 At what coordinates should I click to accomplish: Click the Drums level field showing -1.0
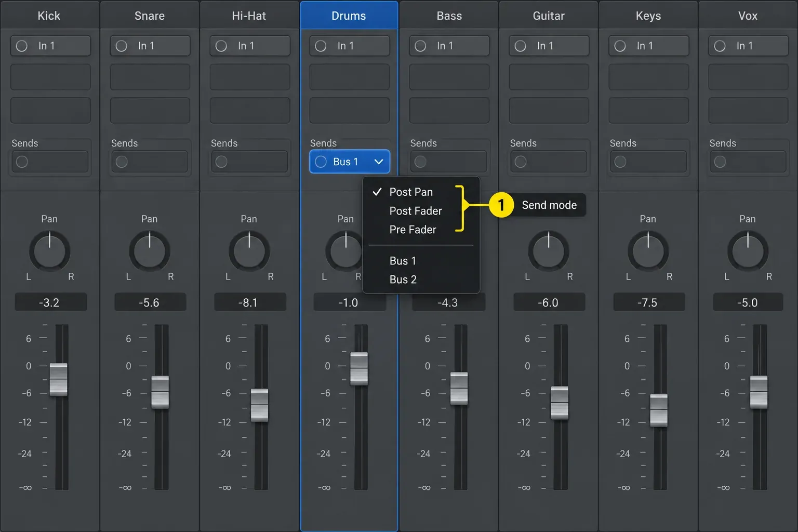point(350,303)
